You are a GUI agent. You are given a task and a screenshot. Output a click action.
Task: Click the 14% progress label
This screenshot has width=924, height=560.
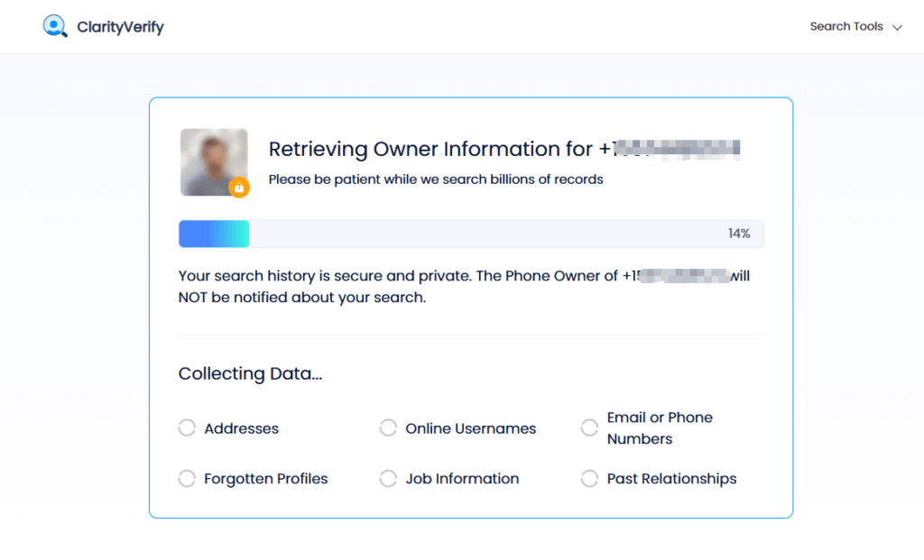739,234
